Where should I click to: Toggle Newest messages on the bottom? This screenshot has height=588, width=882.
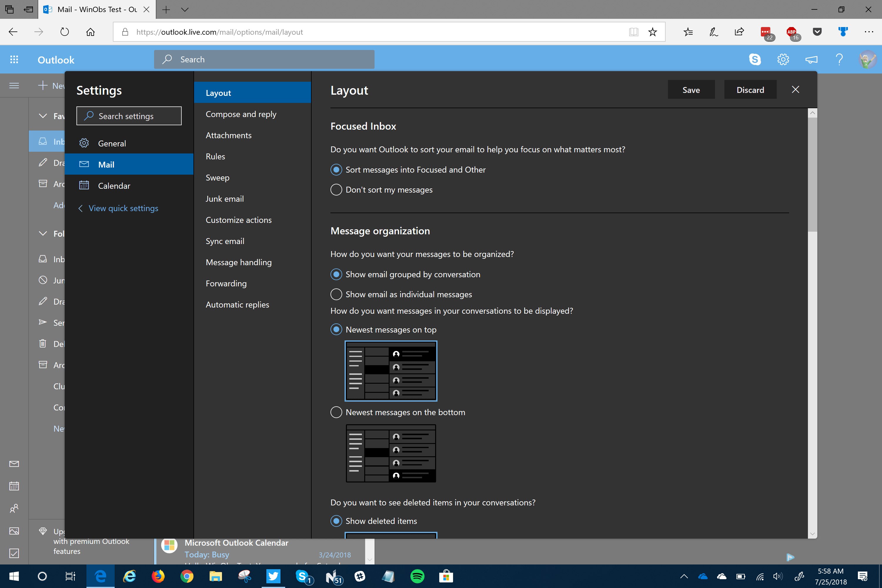click(335, 412)
